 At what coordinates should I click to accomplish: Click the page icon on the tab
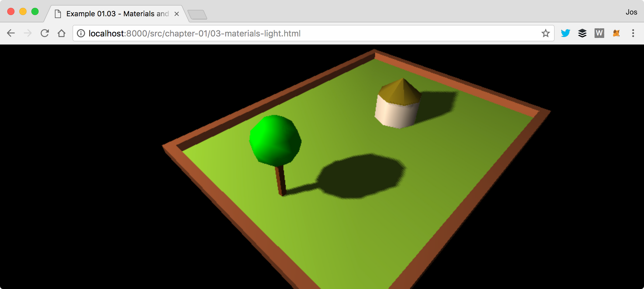tap(58, 14)
